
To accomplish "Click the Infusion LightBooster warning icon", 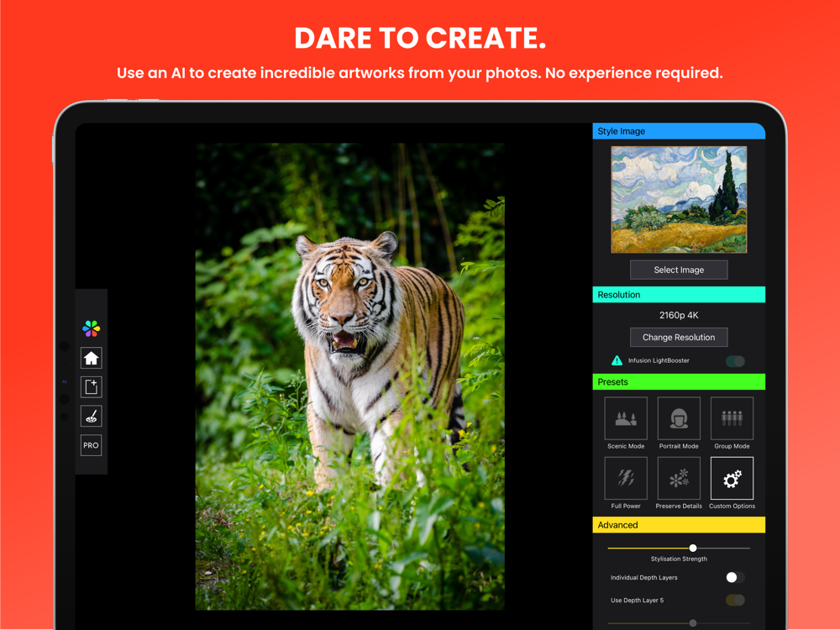I will tap(617, 360).
